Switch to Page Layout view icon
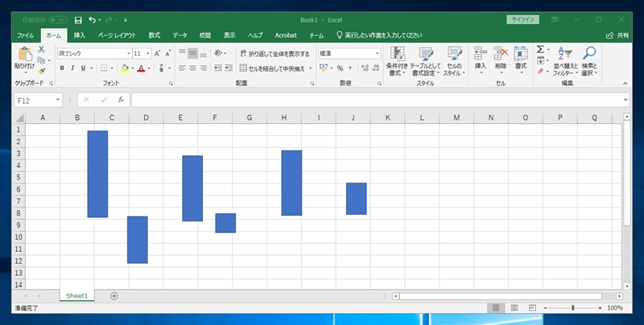The width and height of the screenshot is (644, 325). tap(514, 308)
